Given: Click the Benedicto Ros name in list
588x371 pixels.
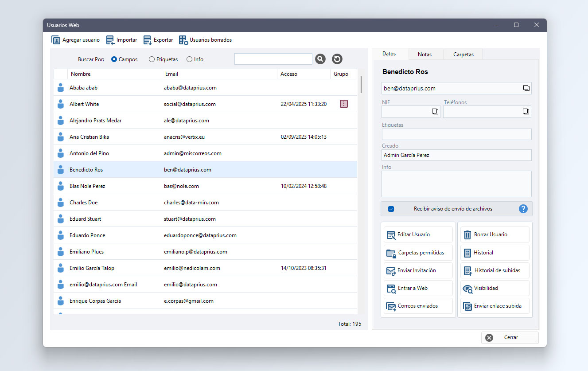Looking at the screenshot, I should click(86, 170).
